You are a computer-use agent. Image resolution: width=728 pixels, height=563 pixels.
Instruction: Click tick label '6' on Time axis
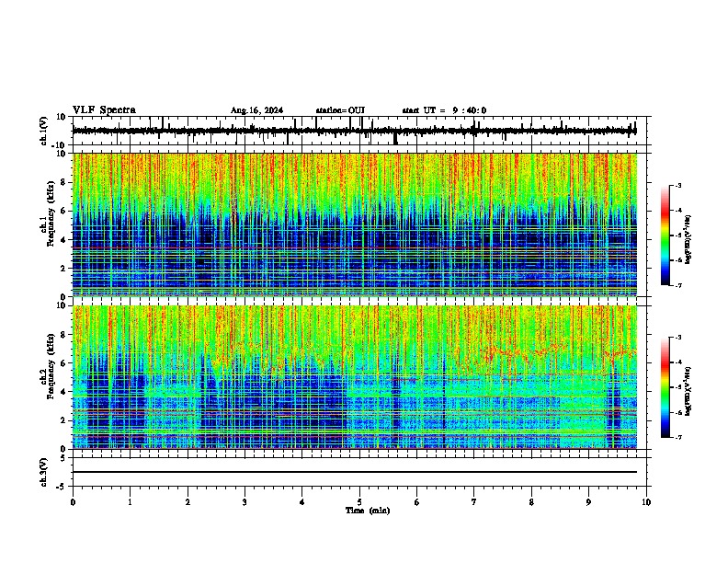[417, 502]
